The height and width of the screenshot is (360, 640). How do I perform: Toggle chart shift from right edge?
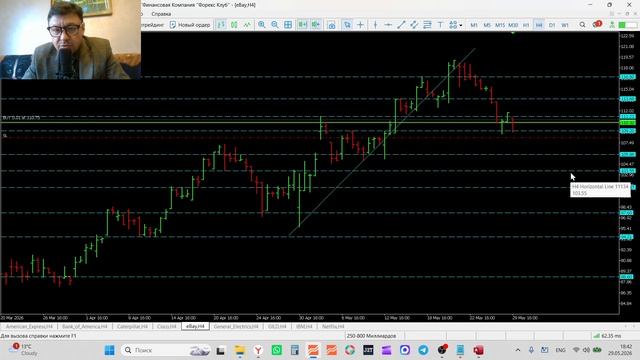[x=316, y=25]
